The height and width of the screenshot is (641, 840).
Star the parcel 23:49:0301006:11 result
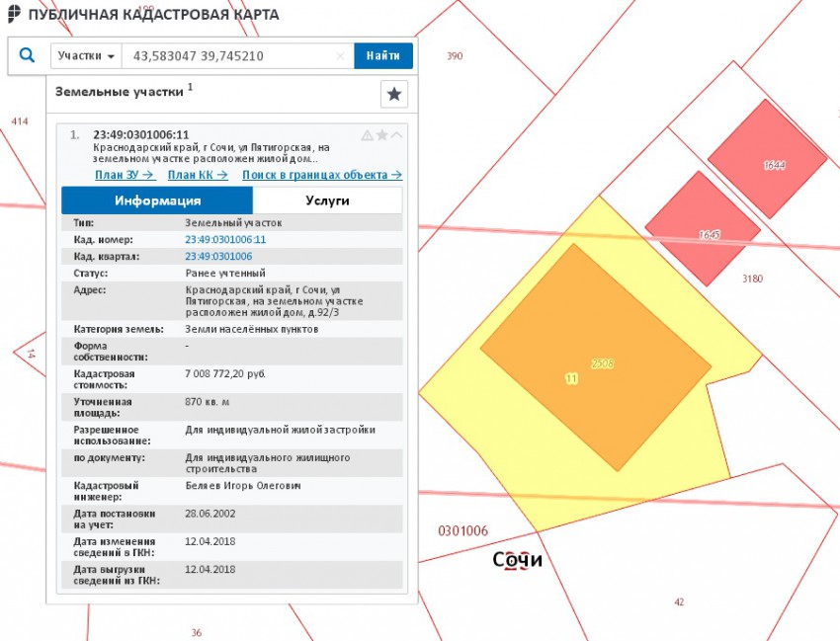click(381, 135)
